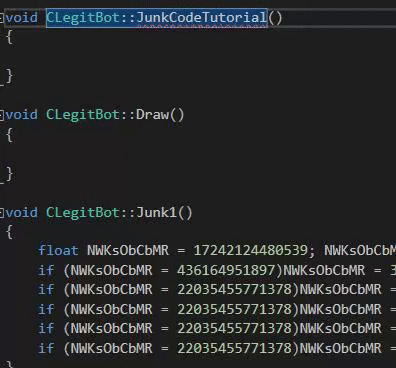Click the void keyword before JunkCodeTutorial
The width and height of the screenshot is (396, 368).
[x=22, y=17]
